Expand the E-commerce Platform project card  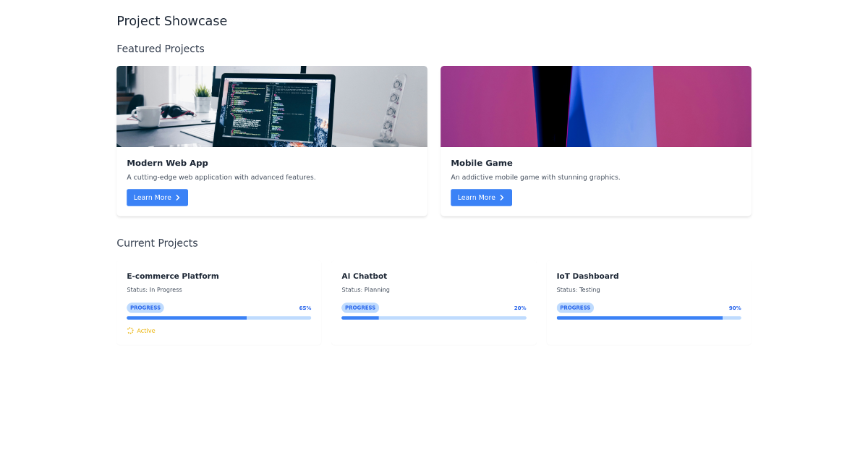tap(218, 303)
